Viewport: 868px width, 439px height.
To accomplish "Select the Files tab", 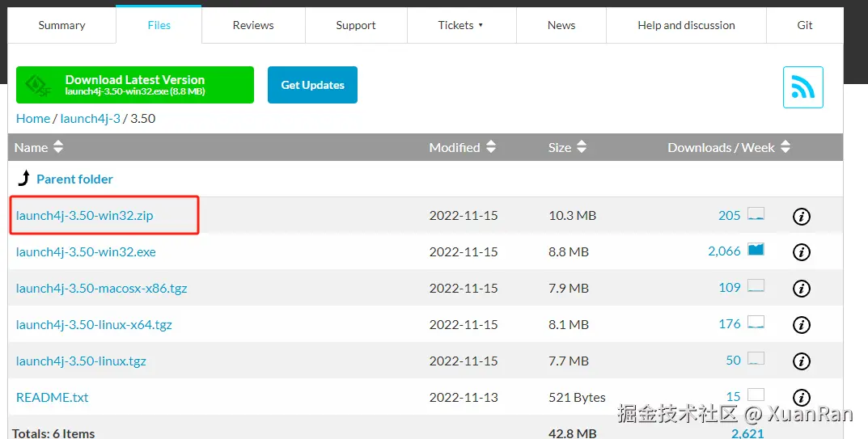I will [159, 25].
